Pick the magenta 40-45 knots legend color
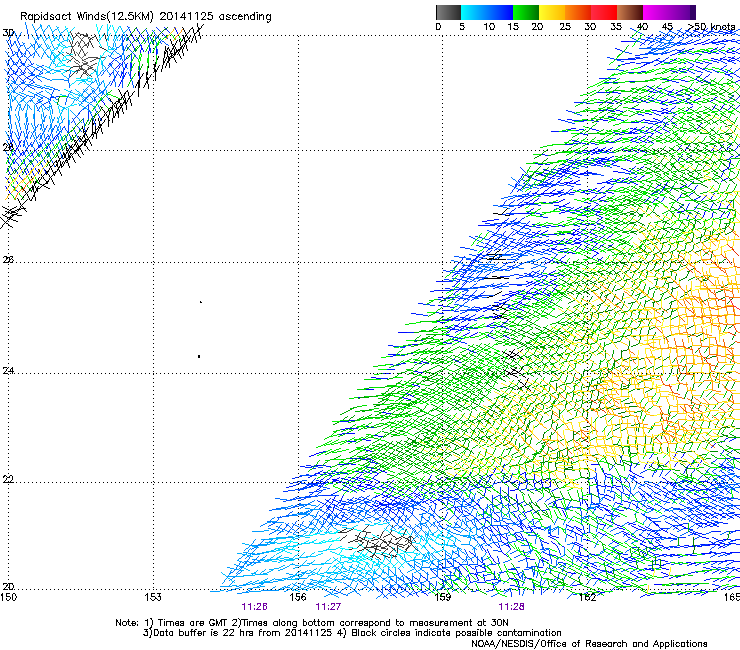 pos(656,12)
